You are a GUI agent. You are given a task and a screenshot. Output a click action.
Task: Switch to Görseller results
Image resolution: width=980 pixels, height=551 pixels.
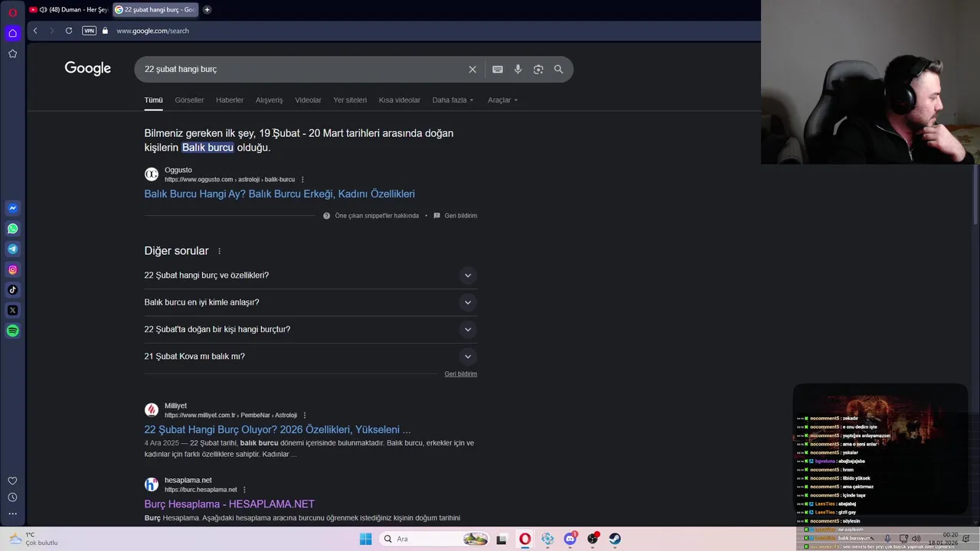pos(189,100)
